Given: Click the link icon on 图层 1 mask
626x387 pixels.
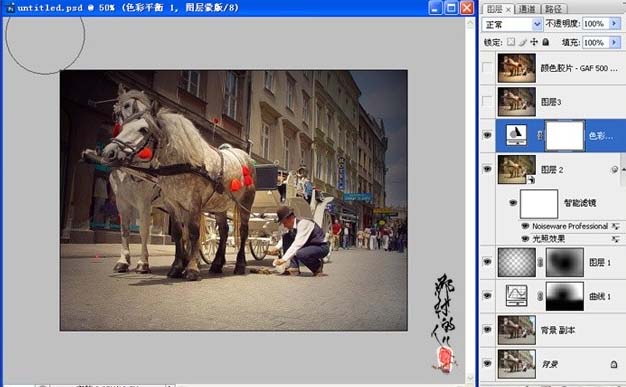Looking at the screenshot, I should point(540,262).
